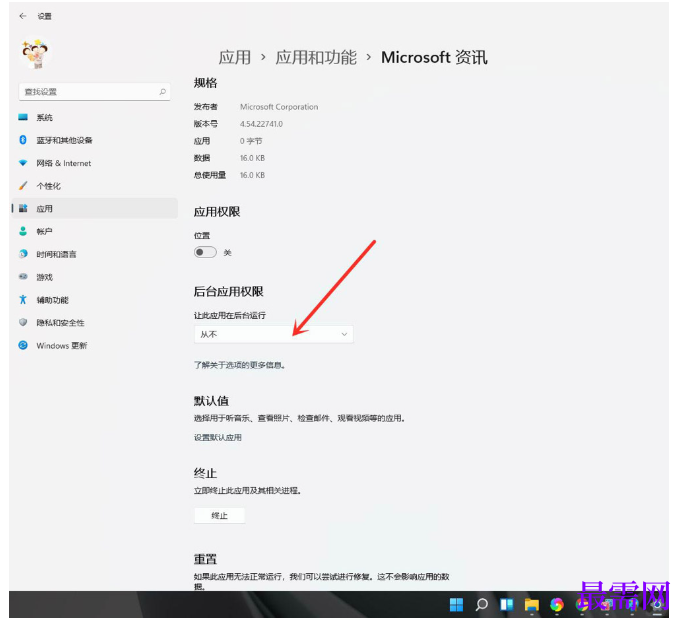Open taskbar search magnifier icon

tap(482, 605)
